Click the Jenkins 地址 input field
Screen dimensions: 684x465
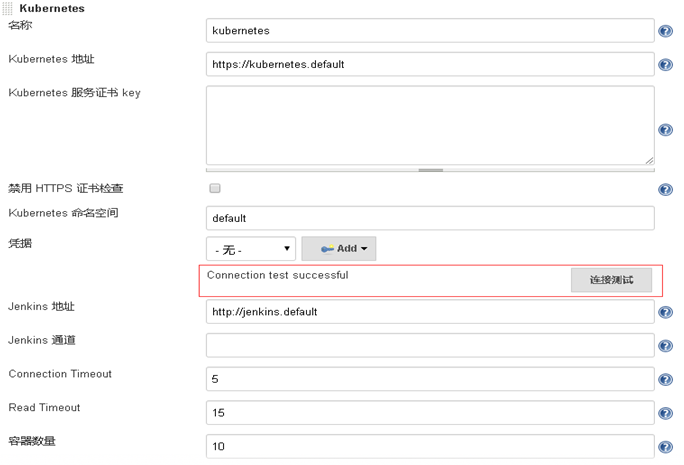[430, 311]
